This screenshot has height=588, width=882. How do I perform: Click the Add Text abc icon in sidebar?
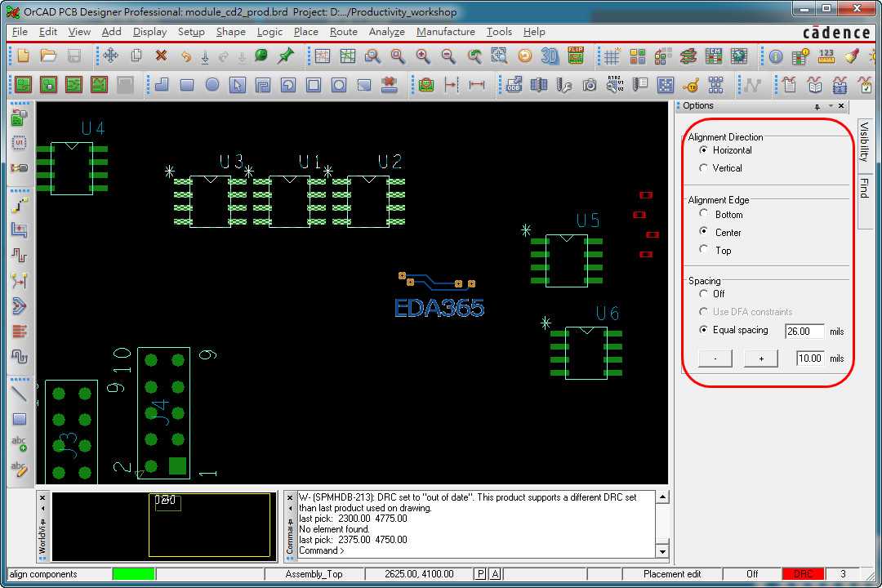pyautogui.click(x=19, y=444)
